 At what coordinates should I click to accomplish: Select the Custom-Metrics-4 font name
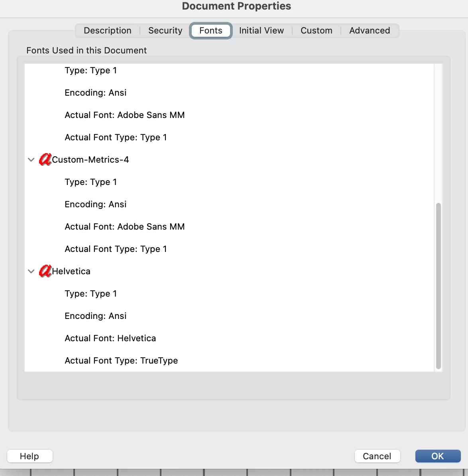90,160
